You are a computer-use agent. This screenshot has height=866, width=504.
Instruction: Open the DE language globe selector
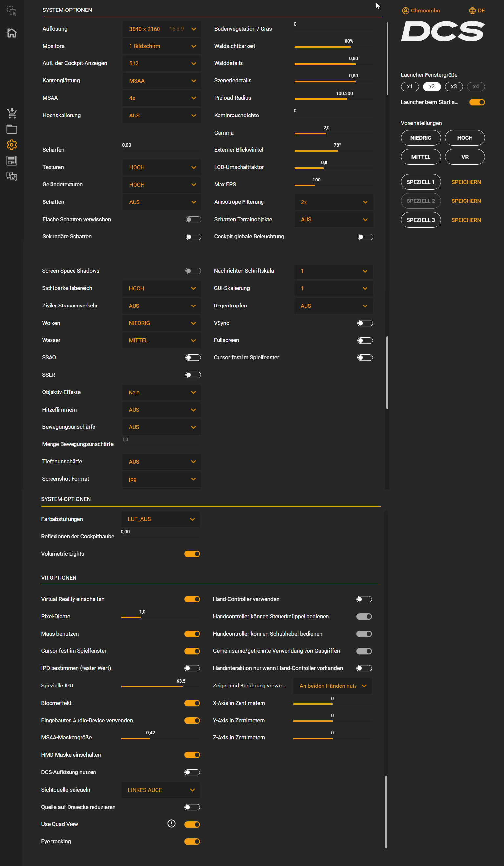(x=472, y=10)
